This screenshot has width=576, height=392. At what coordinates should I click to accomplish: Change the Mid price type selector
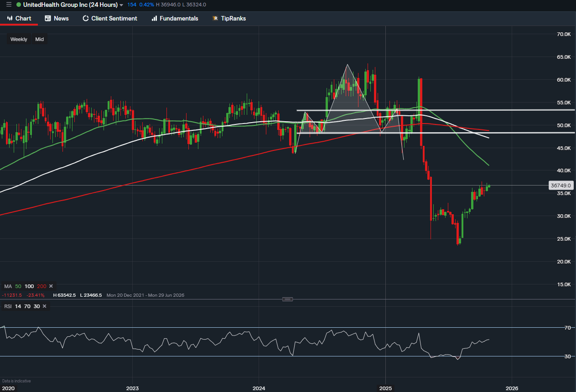click(x=40, y=39)
